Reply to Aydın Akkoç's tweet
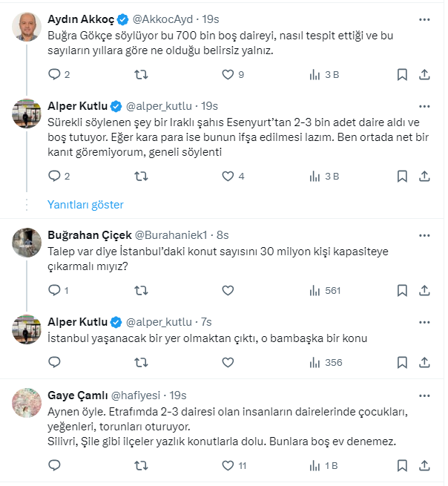Viewport: 448px width, 486px height. (x=54, y=74)
